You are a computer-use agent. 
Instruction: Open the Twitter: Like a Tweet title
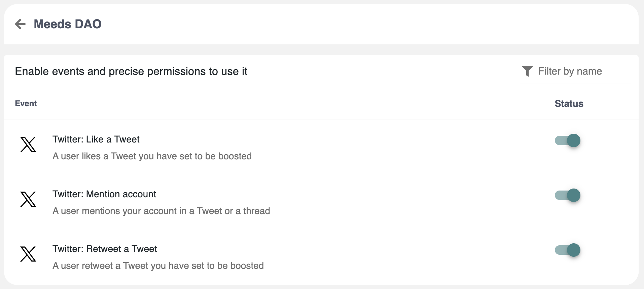point(96,139)
